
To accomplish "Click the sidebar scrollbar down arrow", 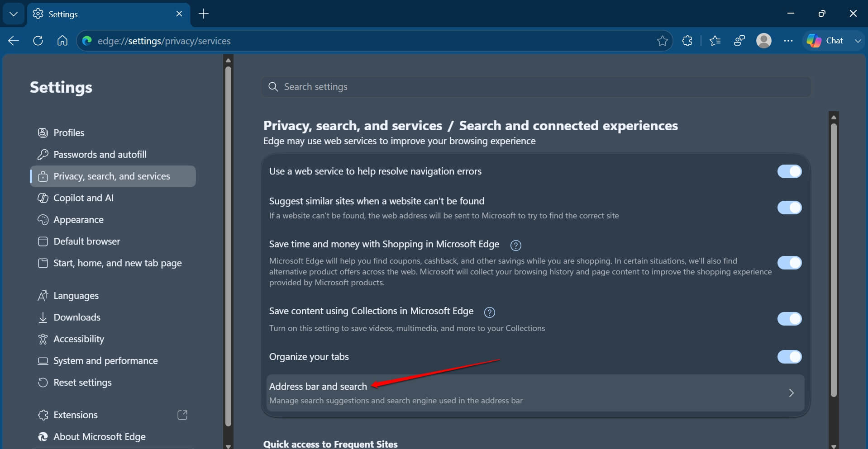I will tap(228, 446).
